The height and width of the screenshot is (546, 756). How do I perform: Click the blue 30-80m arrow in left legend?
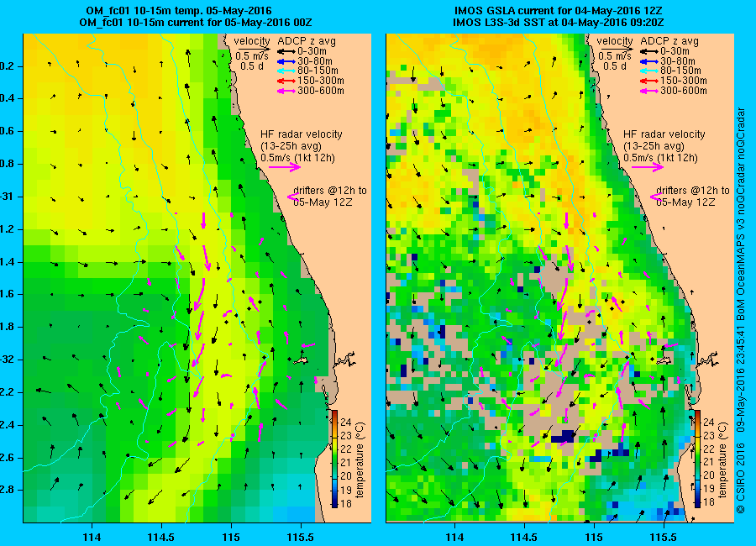(286, 61)
